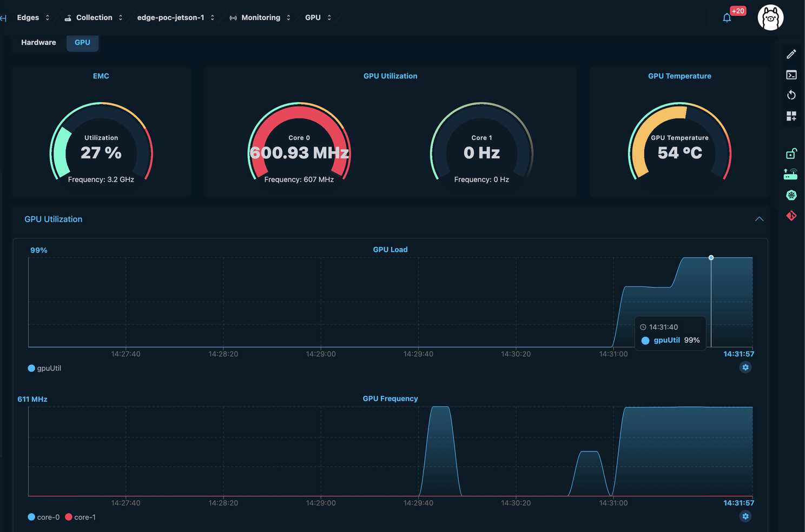Click the red git source icon

coord(791,216)
